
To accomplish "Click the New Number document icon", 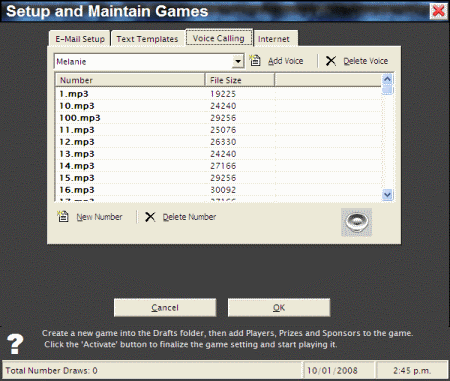I will point(63,217).
